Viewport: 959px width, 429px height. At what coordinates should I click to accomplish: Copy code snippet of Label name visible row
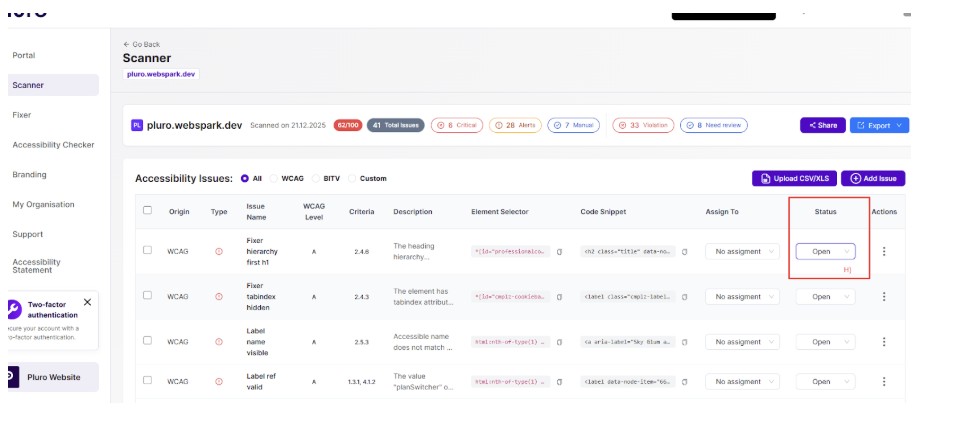[x=685, y=342]
